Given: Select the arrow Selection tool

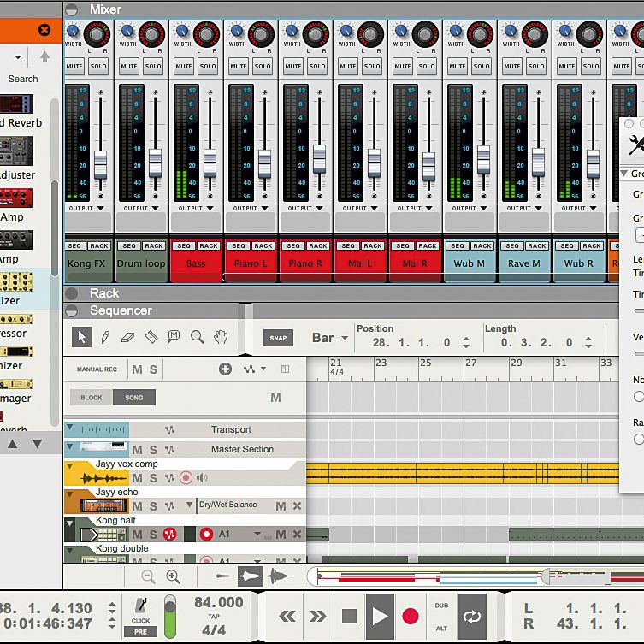Looking at the screenshot, I should click(82, 337).
